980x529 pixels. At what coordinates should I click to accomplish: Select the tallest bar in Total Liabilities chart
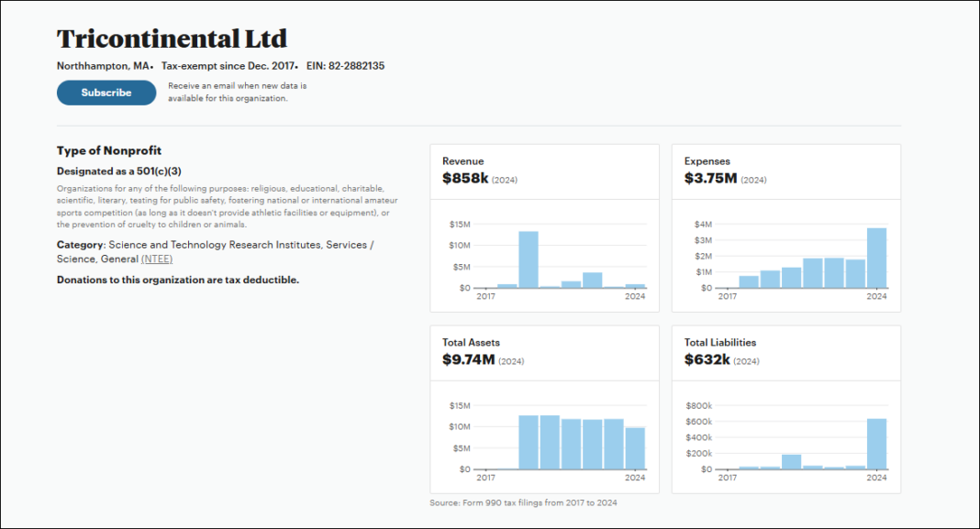[877, 444]
